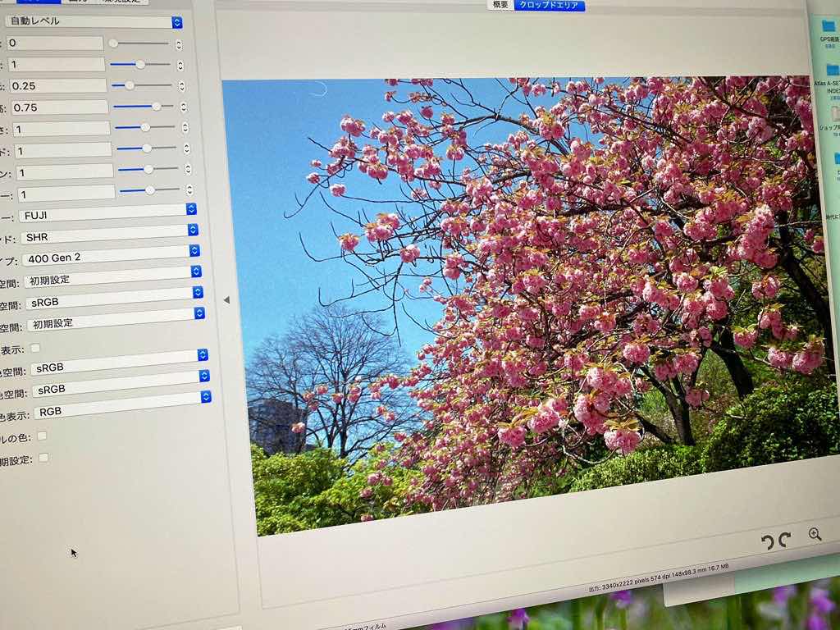Open the SHR brand dropdown
This screenshot has height=630, width=840.
point(110,234)
